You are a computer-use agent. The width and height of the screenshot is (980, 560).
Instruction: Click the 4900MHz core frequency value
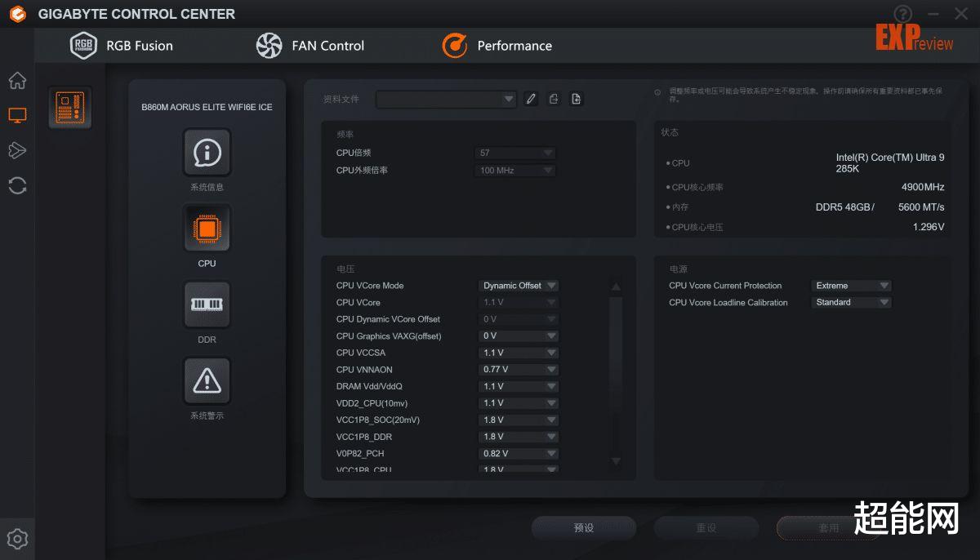923,187
